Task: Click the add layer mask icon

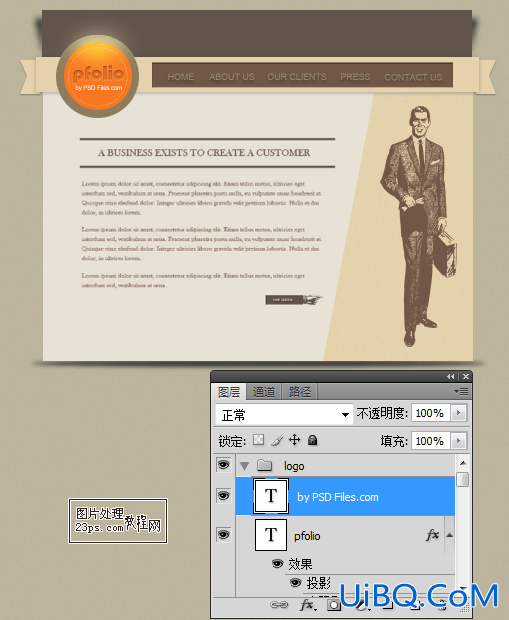Action: click(x=333, y=605)
